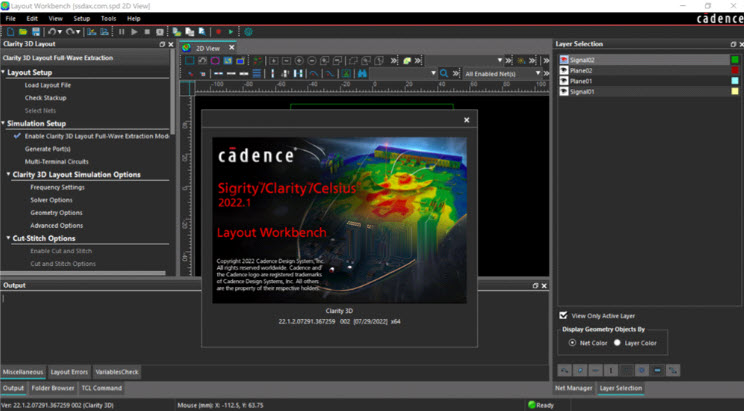The width and height of the screenshot is (744, 411).
Task: Click the Save file icon in toolbar
Action: click(35, 32)
